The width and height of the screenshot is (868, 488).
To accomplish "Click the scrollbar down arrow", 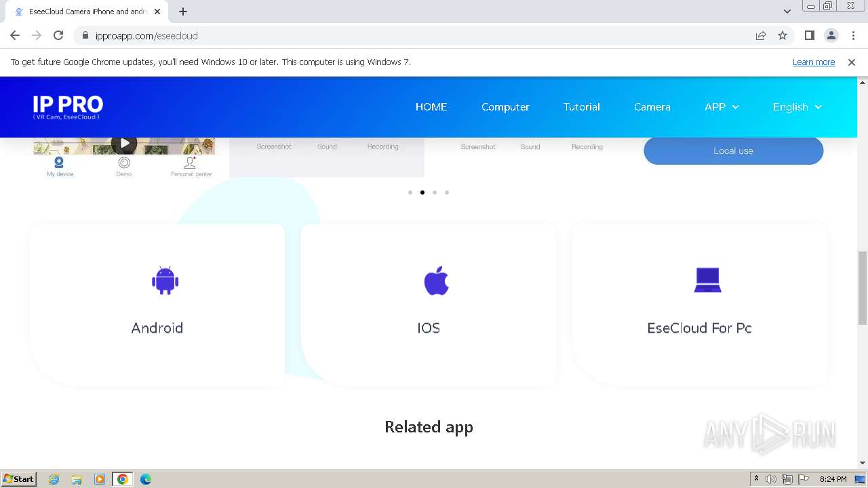I will (863, 463).
